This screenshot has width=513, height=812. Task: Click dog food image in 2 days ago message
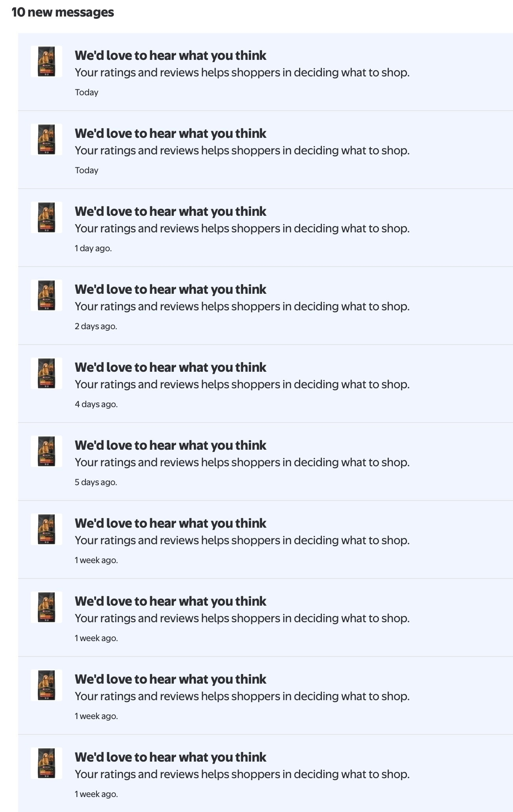point(46,295)
